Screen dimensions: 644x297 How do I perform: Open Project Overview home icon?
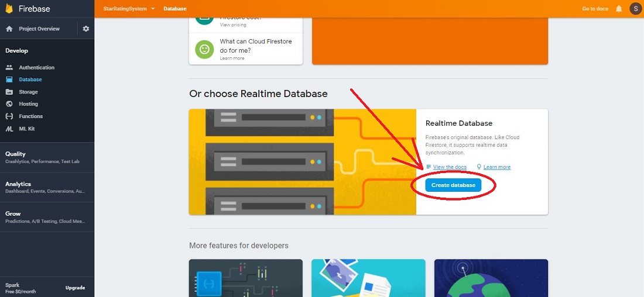(9, 29)
